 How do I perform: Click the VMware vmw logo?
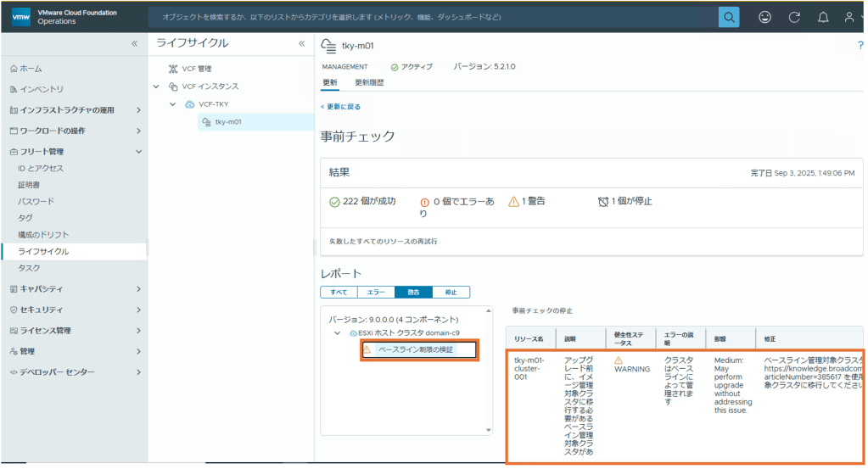(x=21, y=17)
